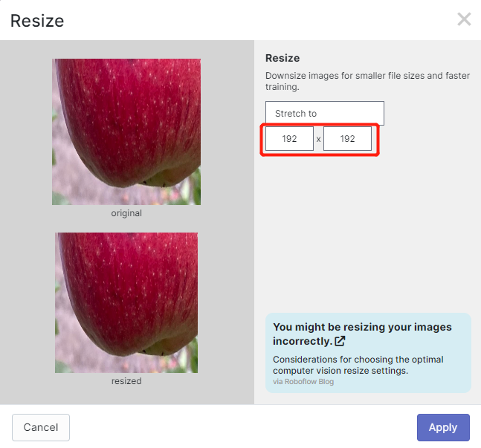
Task: Open the Stretch to resize mode dropdown
Action: [325, 113]
